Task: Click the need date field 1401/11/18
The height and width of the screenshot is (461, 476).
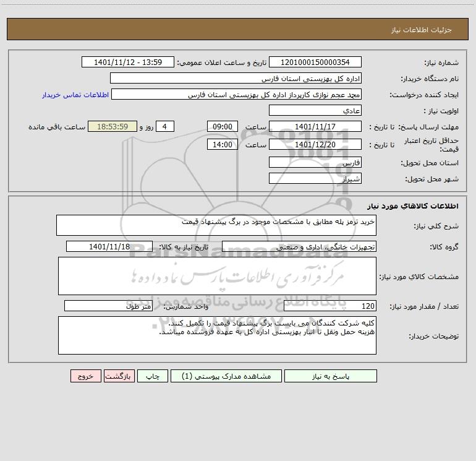Action: pyautogui.click(x=109, y=246)
